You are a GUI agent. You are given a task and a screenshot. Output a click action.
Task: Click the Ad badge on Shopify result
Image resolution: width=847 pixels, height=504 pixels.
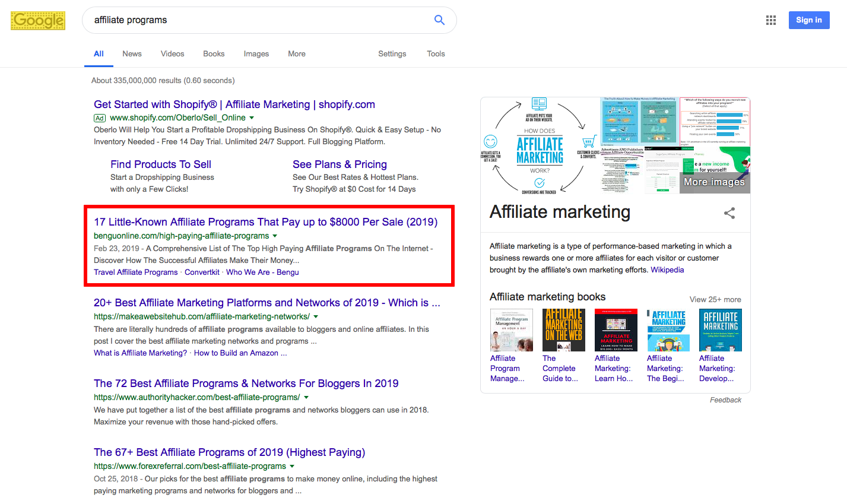pos(100,118)
